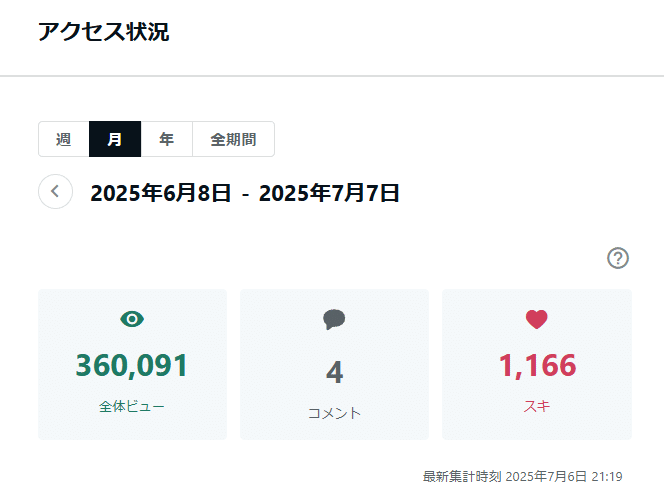Switch to the 週 weekly tab

tap(64, 139)
